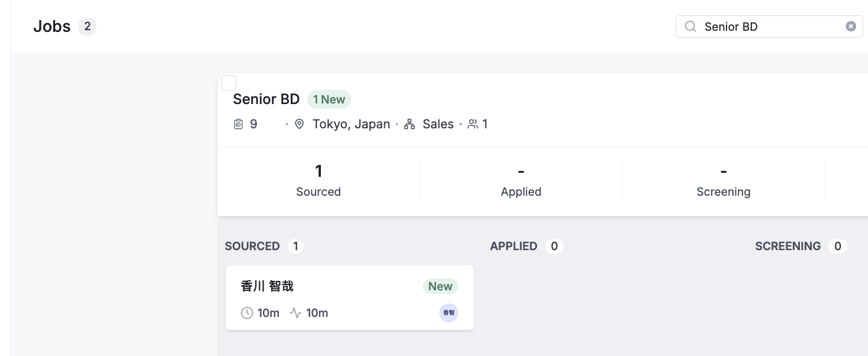Screen dimensions: 868x356
Task: Click into the job search field
Action: [x=770, y=27]
